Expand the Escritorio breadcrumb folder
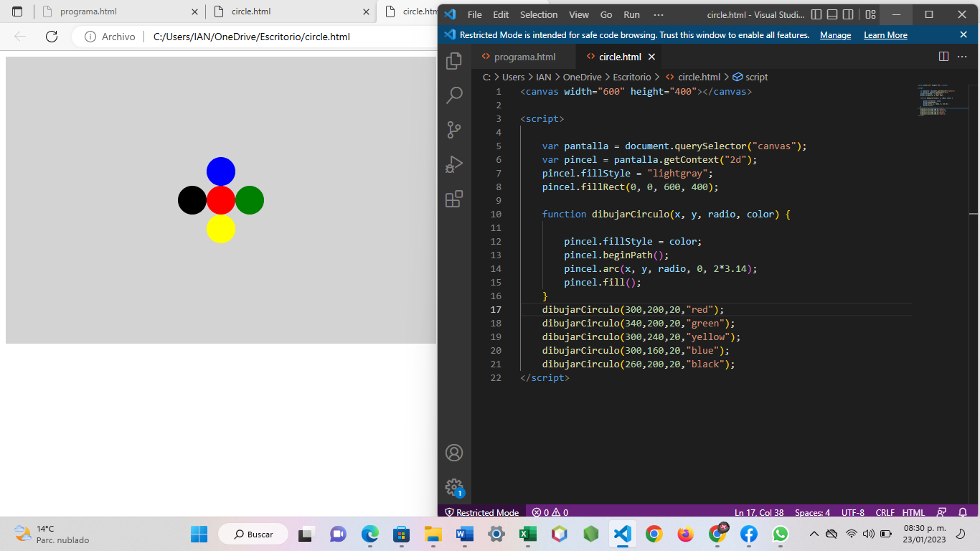This screenshot has width=980, height=551. [631, 77]
